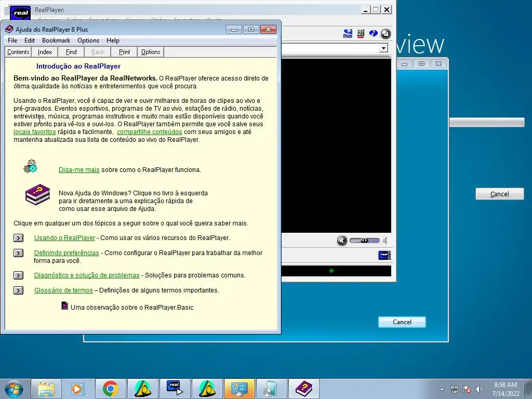
Task: Open Action Center flag in system tray
Action: (x=467, y=389)
